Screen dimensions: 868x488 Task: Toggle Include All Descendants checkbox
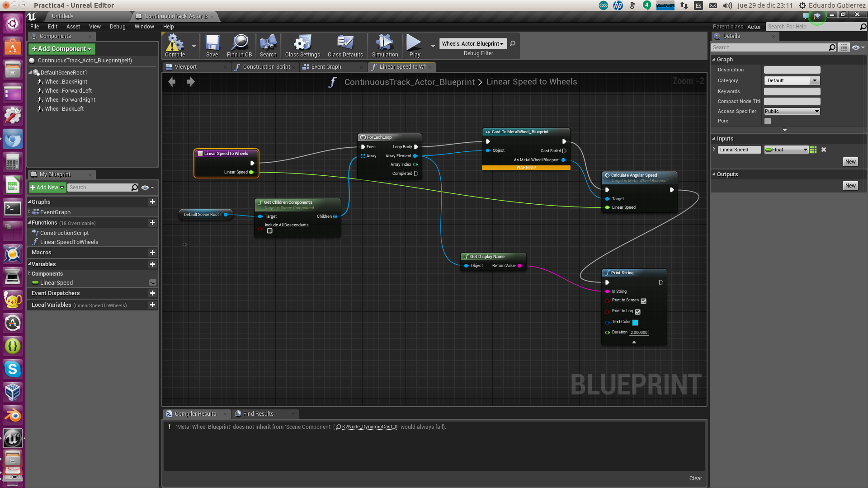click(269, 231)
